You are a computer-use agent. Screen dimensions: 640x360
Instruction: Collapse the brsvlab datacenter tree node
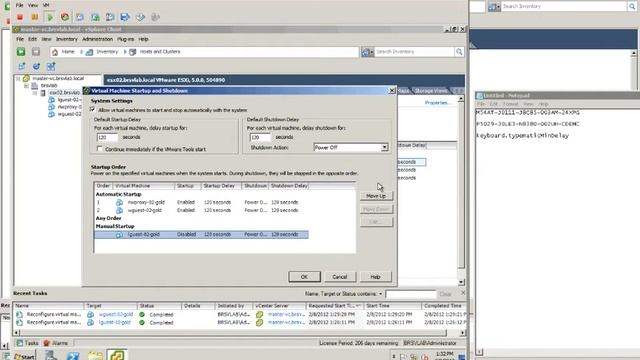point(27,86)
